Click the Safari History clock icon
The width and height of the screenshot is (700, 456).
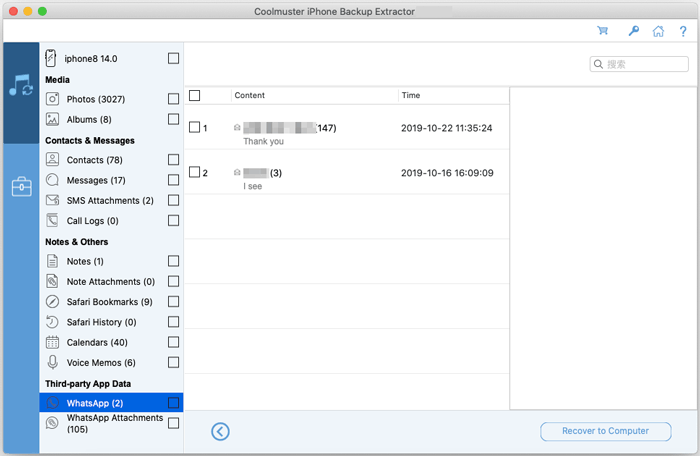(52, 322)
